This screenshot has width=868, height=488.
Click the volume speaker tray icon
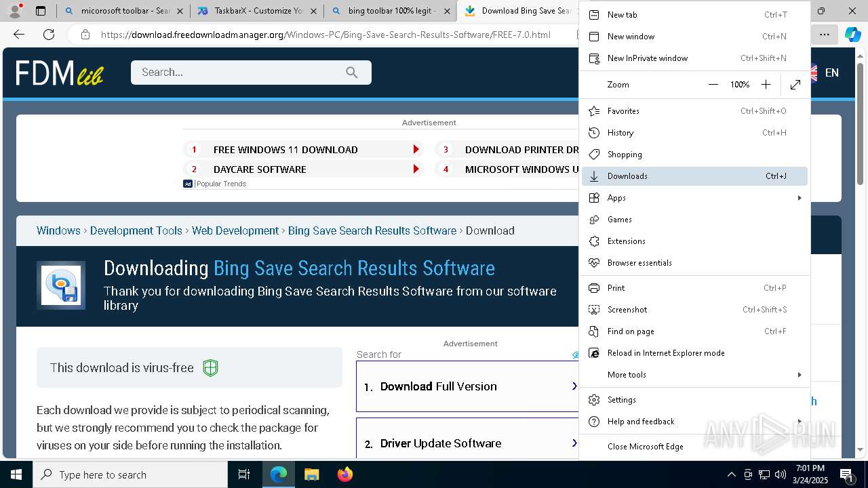point(781,474)
